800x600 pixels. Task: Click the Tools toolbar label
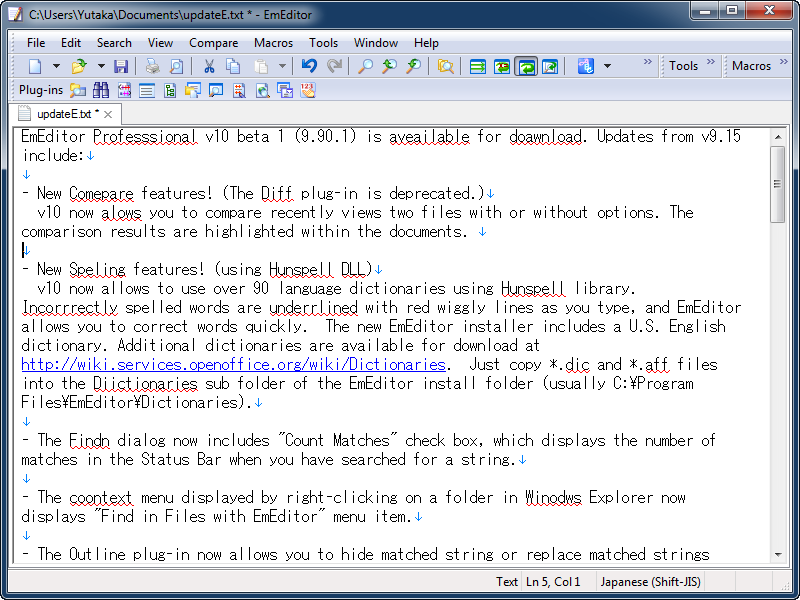[683, 66]
